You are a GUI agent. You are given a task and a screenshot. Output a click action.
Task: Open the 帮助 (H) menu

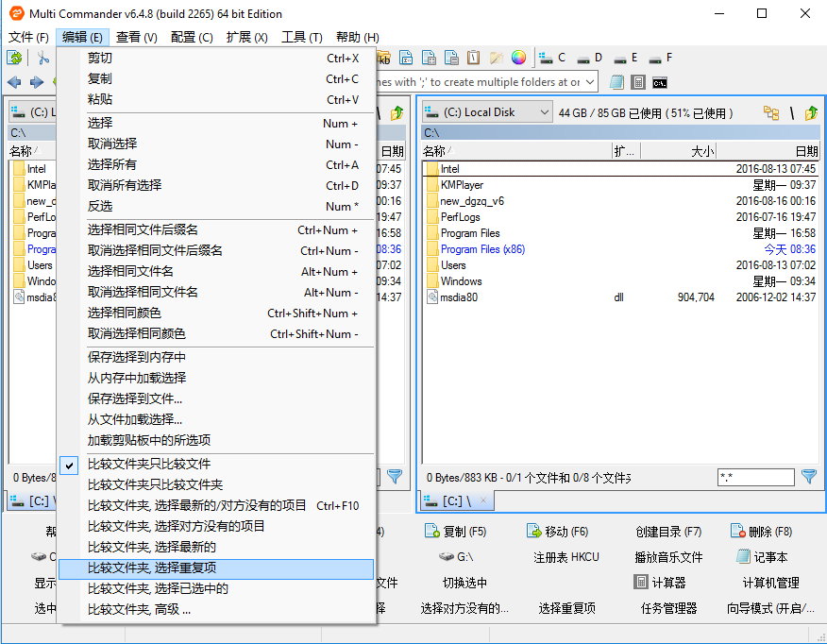358,37
